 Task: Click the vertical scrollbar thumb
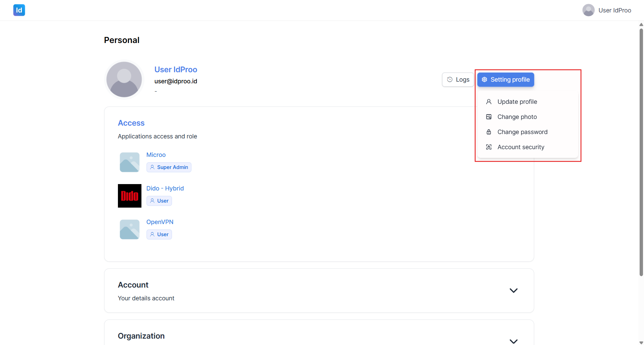point(641,152)
